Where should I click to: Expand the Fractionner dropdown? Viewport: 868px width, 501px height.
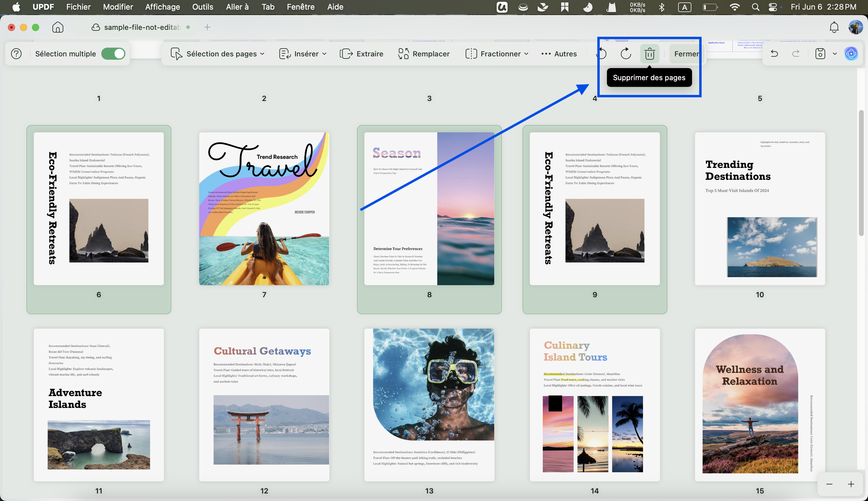[497, 54]
